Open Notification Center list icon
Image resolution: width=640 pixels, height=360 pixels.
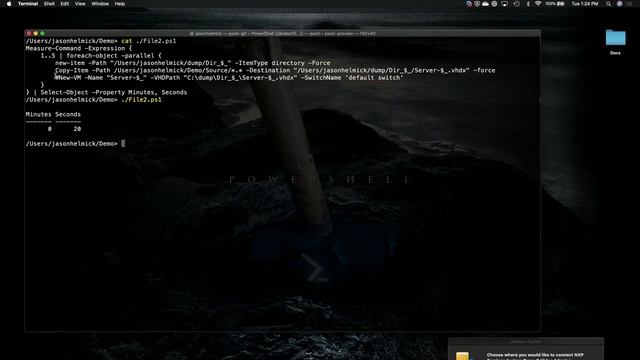(631, 4)
